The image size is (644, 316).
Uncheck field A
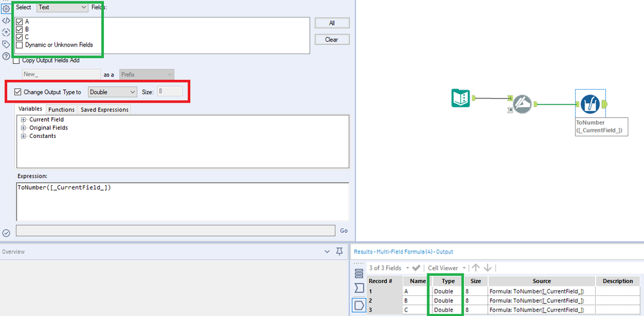tap(19, 21)
